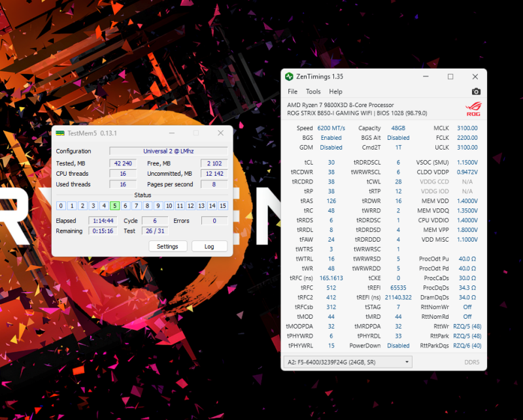Click the Errors count field
This screenshot has width=523, height=420.
coord(214,221)
